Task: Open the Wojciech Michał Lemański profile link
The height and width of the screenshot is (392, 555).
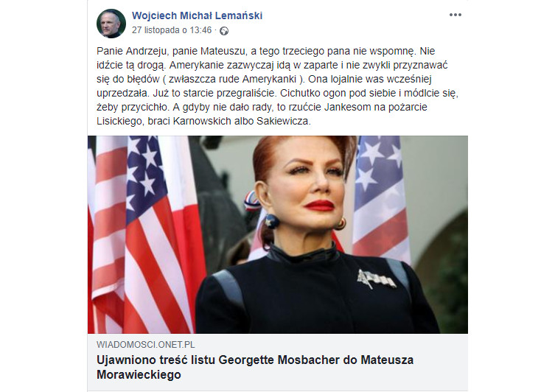Action: [197, 15]
